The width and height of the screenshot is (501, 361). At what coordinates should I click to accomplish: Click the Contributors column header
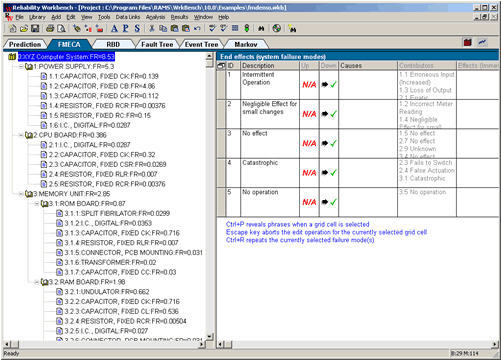(x=427, y=66)
